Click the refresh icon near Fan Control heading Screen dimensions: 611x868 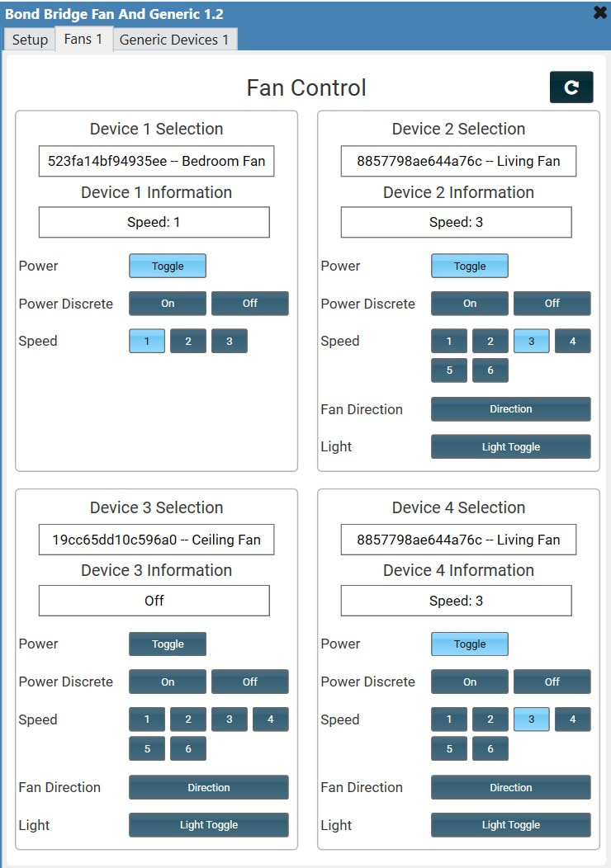point(571,87)
